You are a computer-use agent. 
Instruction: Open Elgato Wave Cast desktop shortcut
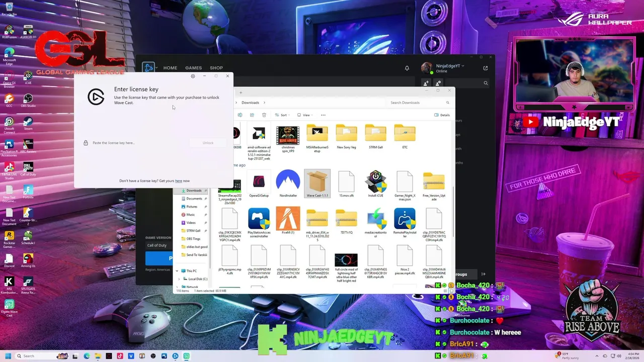click(9, 308)
